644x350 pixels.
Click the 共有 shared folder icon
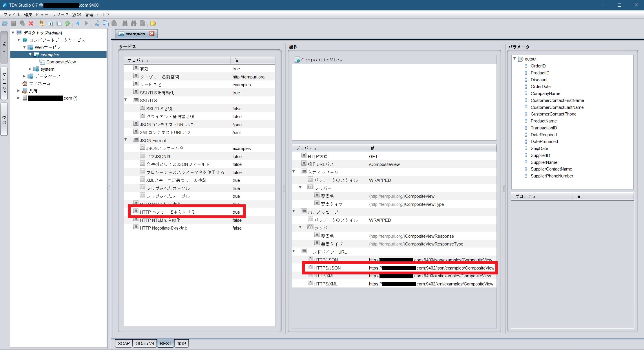(x=25, y=91)
